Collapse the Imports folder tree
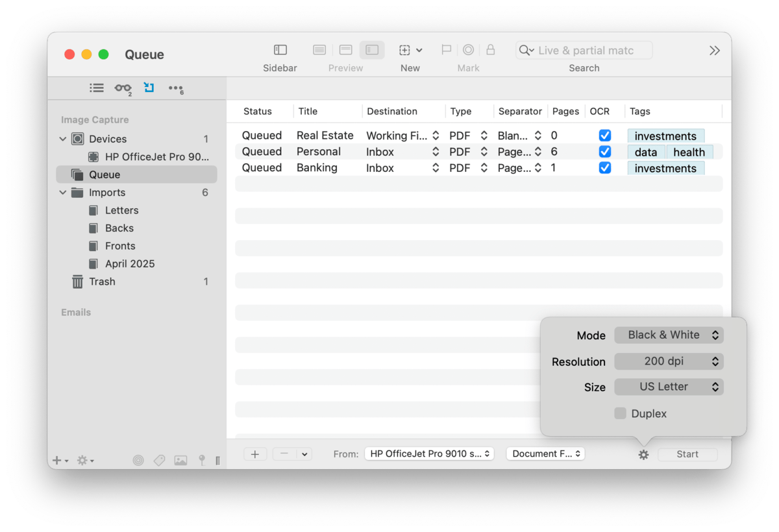Image resolution: width=779 pixels, height=532 pixels. tap(63, 193)
